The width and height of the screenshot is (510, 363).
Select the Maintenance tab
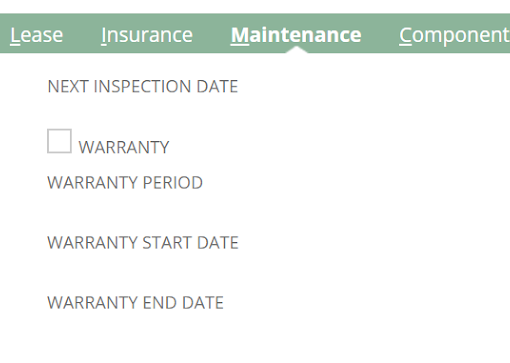pyautogui.click(x=296, y=35)
